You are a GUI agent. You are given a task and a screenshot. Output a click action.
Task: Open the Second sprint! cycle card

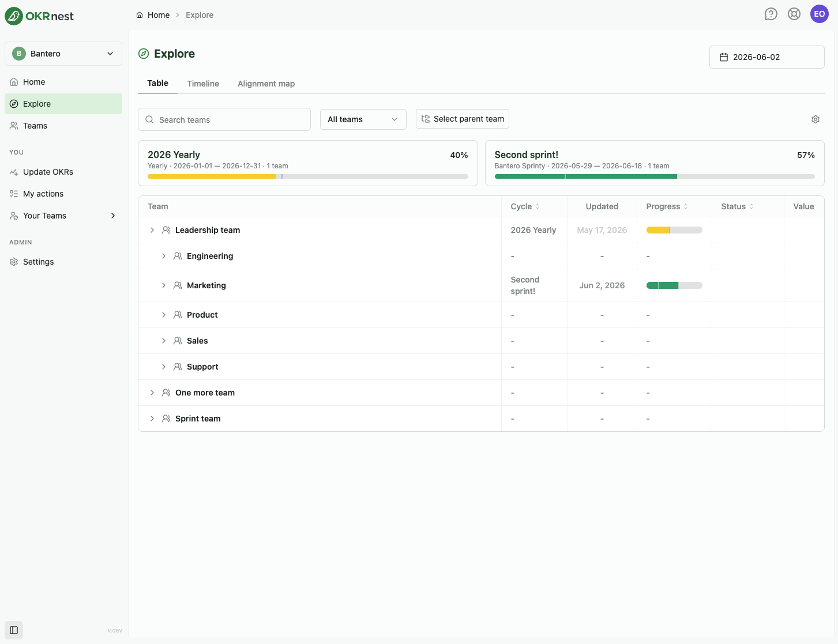655,163
